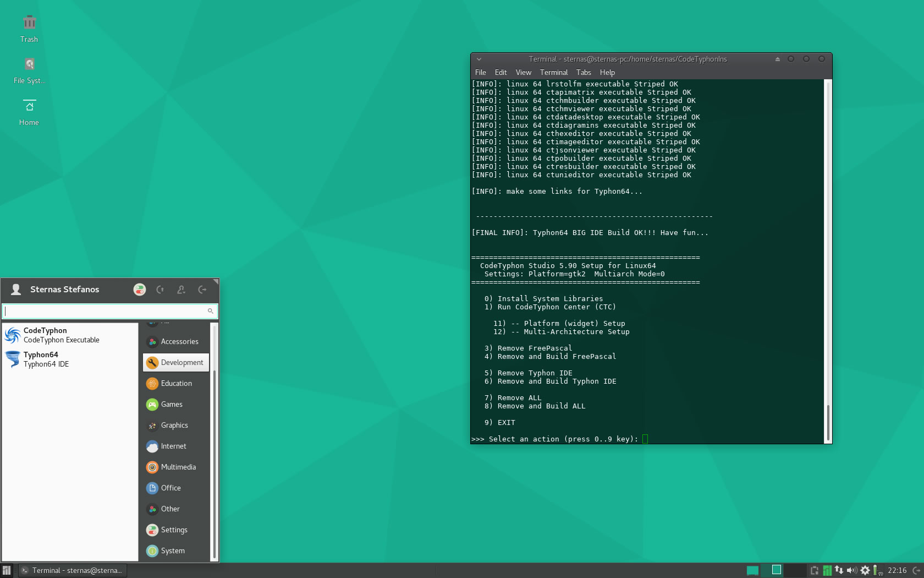Select the Games category
Screen dimensions: 924x578
click(x=176, y=405)
